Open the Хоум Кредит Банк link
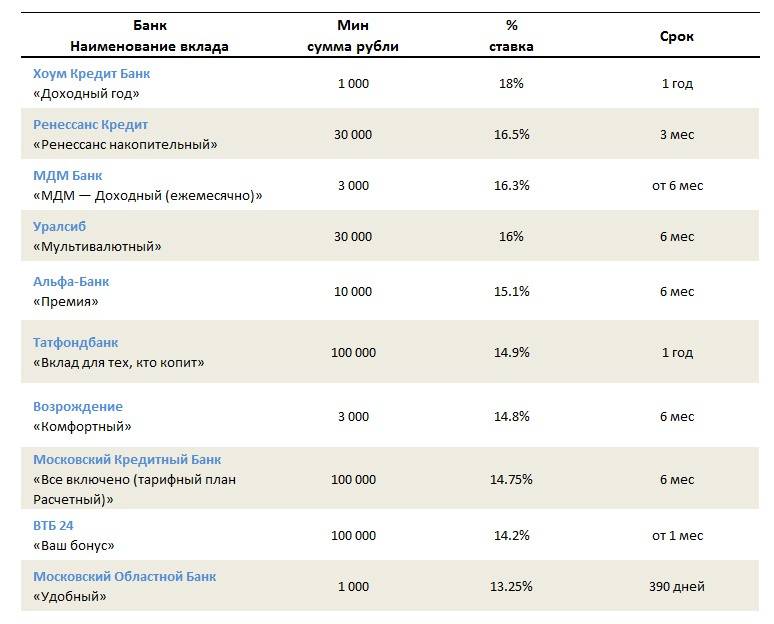 click(91, 74)
